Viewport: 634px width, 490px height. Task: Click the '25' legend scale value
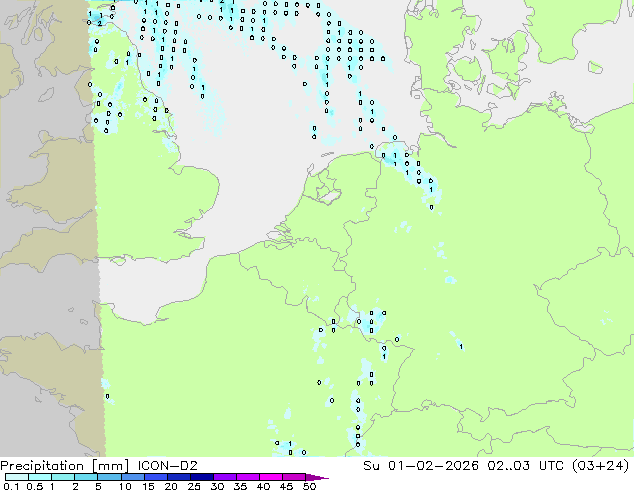tap(194, 486)
